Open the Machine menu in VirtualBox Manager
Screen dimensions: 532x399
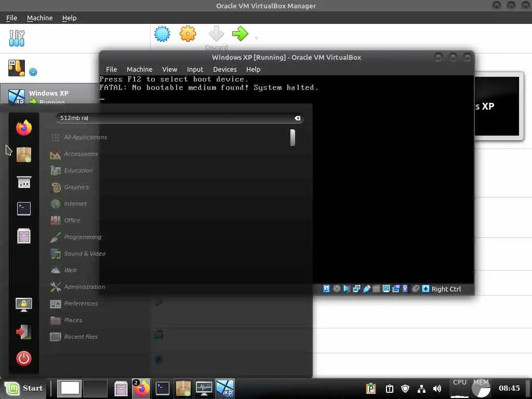(39, 18)
